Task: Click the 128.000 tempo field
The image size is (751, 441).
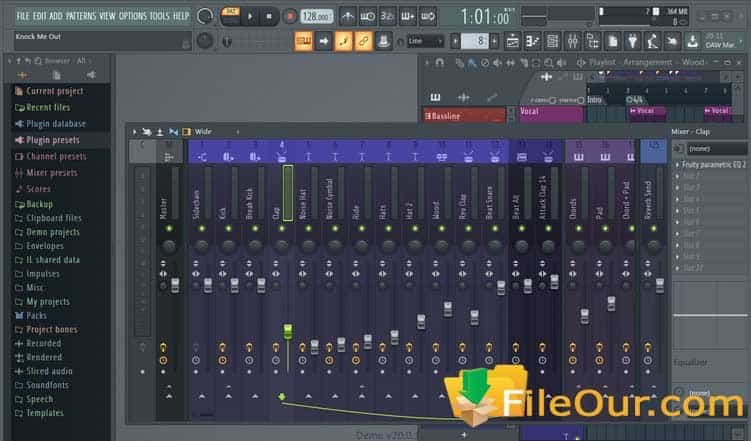Action: [x=317, y=17]
